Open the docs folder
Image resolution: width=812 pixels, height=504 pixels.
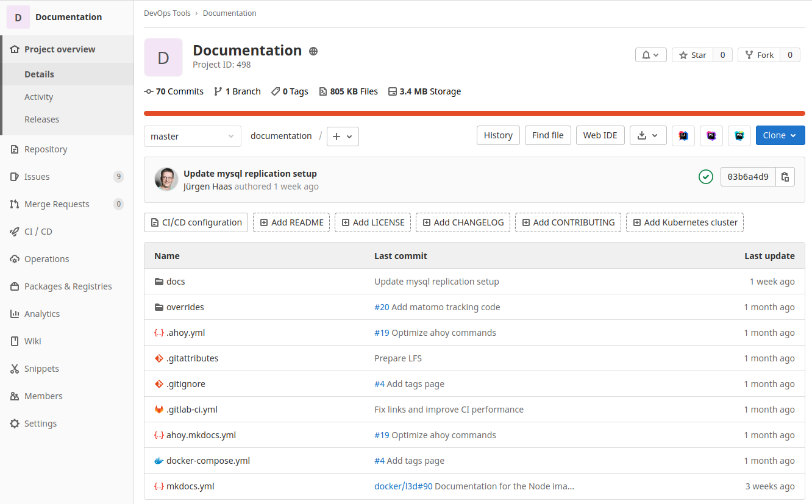pos(176,282)
